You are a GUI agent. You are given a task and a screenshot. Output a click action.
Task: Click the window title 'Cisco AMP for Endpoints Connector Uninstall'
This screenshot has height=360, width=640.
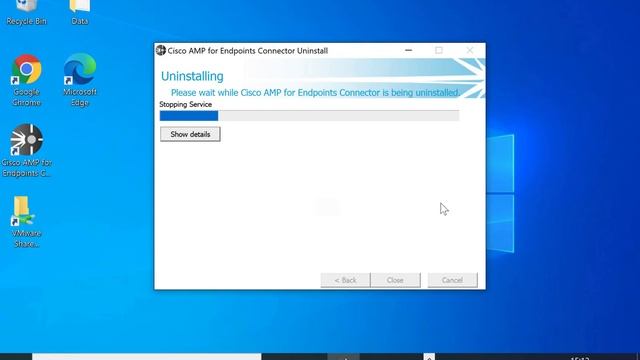[x=248, y=51]
